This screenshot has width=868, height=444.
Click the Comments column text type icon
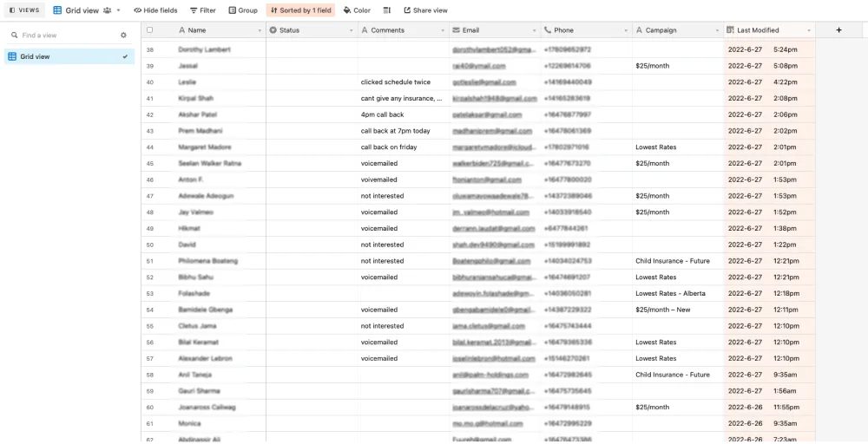[365, 29]
